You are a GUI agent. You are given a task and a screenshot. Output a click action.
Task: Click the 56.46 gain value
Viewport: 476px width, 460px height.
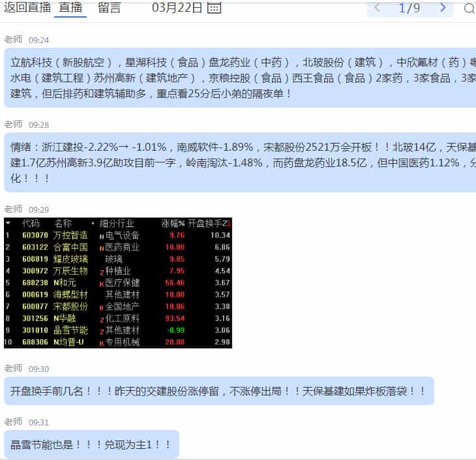click(x=175, y=283)
